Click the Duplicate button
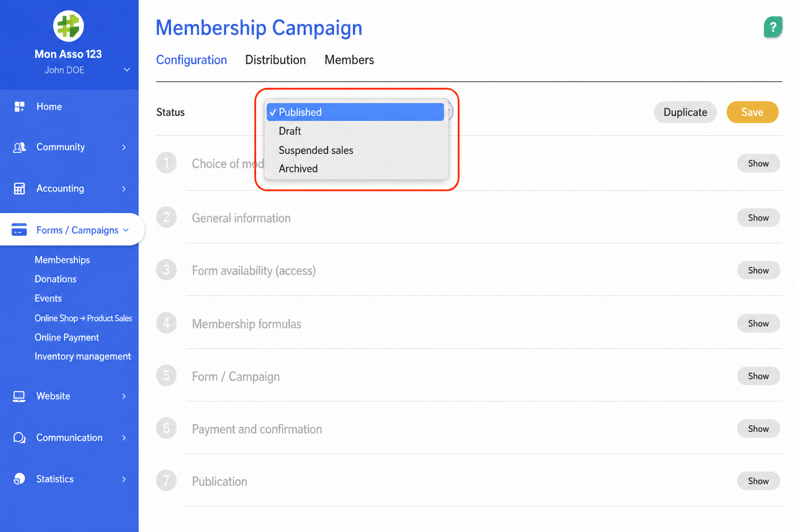The width and height of the screenshot is (798, 532). pos(685,112)
